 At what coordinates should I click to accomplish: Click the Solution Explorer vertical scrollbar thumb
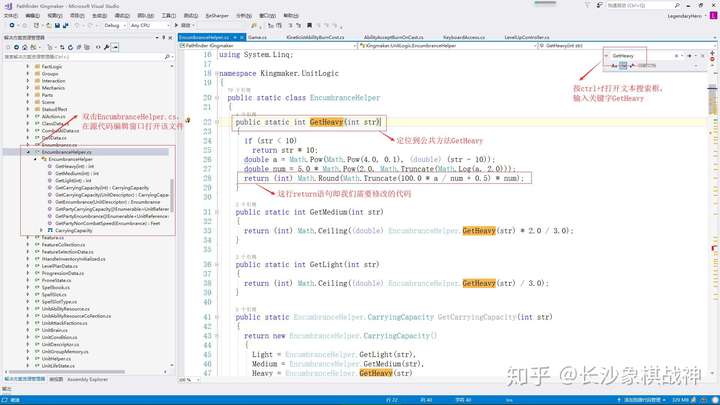click(x=172, y=195)
